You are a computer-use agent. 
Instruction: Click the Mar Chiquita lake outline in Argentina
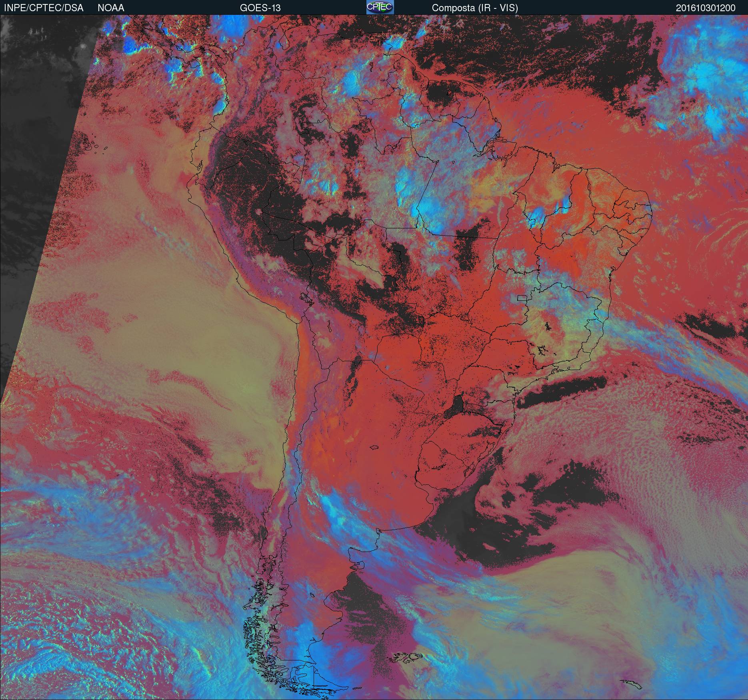coord(374,448)
